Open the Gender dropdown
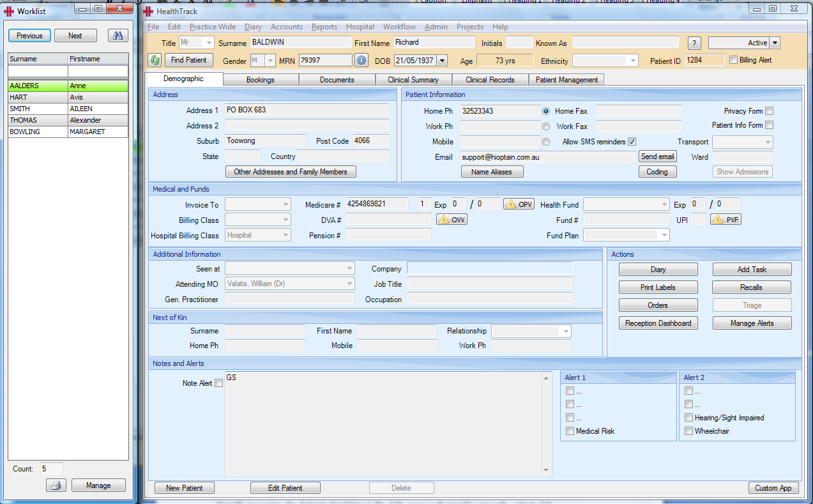Image resolution: width=813 pixels, height=504 pixels. coord(270,60)
